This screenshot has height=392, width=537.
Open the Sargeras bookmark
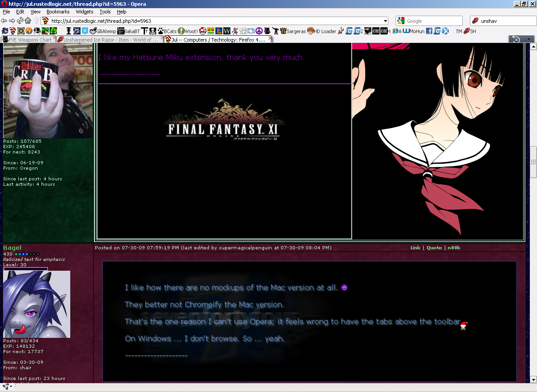pos(293,31)
